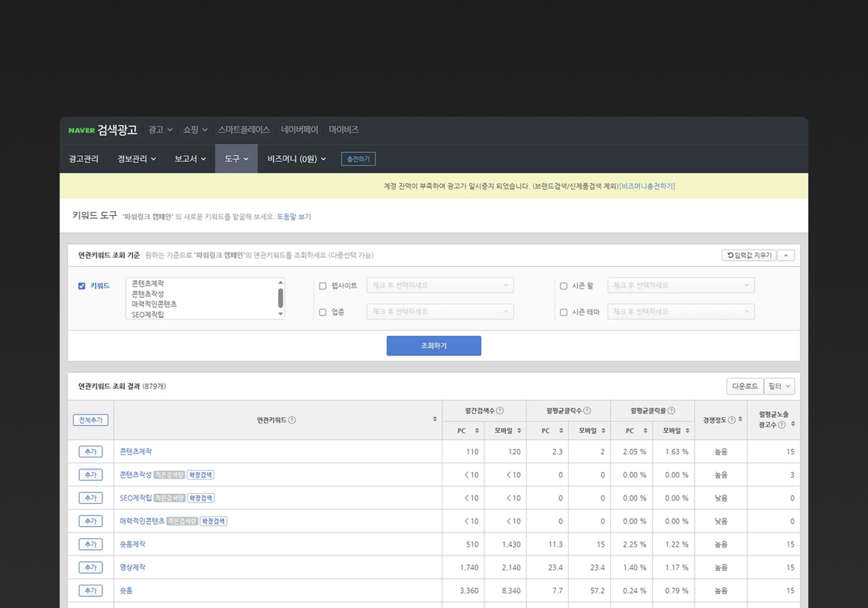Click help icon beside 경쟁정도 header
Screen dimensions: 868x608
[x=732, y=420]
